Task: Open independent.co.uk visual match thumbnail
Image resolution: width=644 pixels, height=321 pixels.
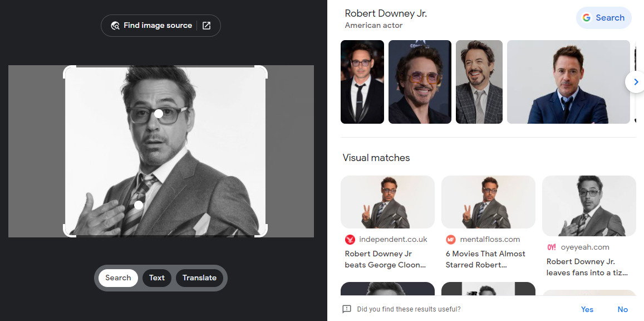Action: [x=388, y=202]
